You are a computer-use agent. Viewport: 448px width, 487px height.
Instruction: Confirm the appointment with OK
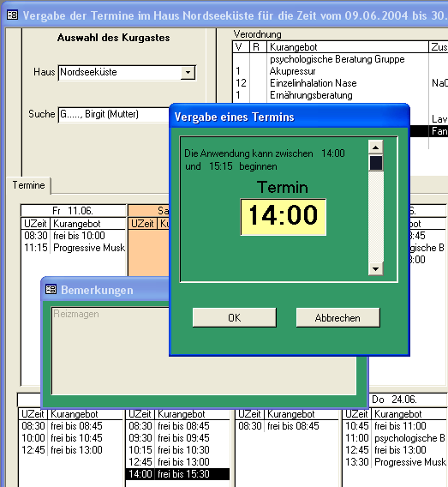[x=234, y=317]
